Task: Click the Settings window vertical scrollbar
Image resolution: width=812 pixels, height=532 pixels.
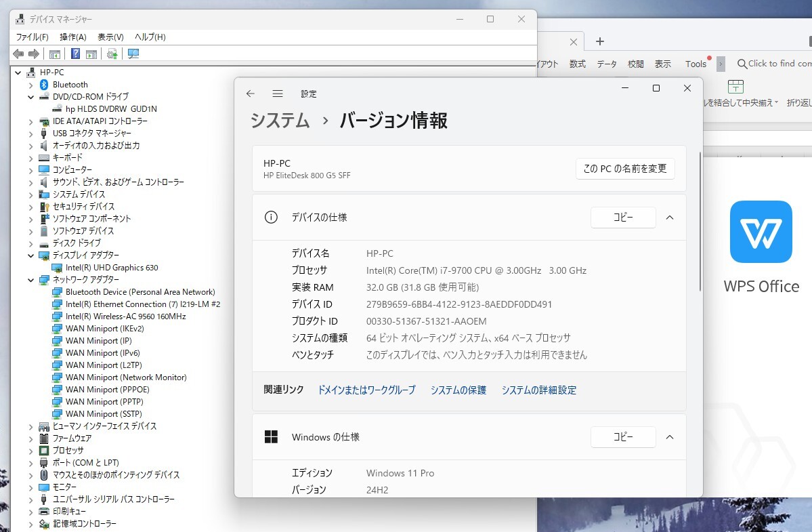Action: (700, 222)
